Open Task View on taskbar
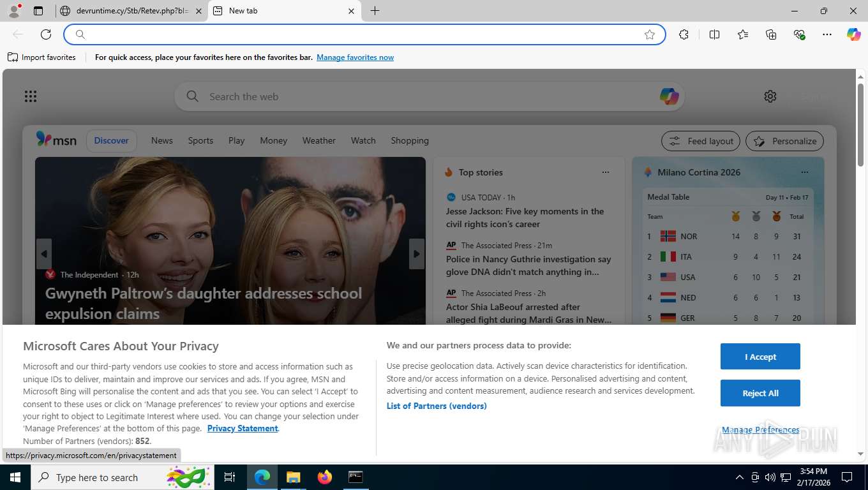 [x=230, y=477]
